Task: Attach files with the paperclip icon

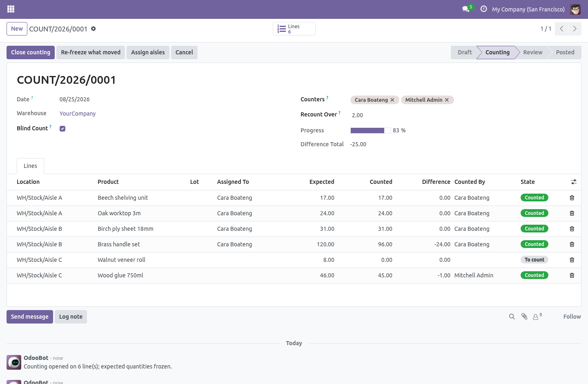Action: coord(525,317)
